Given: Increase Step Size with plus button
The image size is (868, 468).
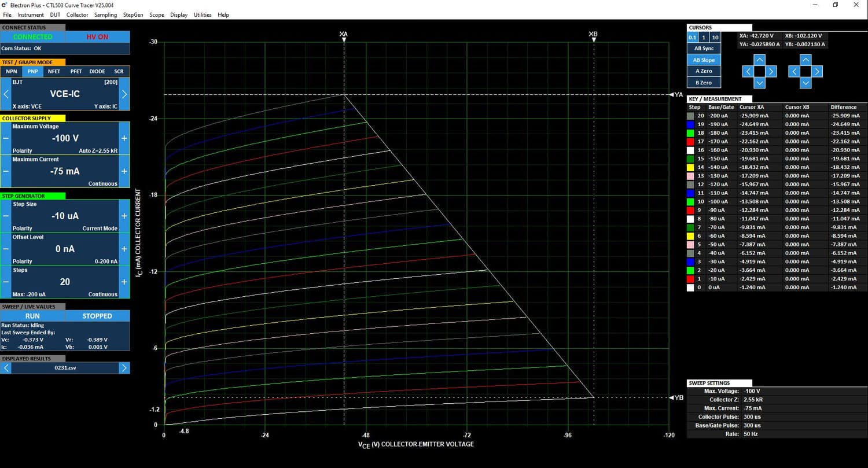Looking at the screenshot, I should point(124,216).
